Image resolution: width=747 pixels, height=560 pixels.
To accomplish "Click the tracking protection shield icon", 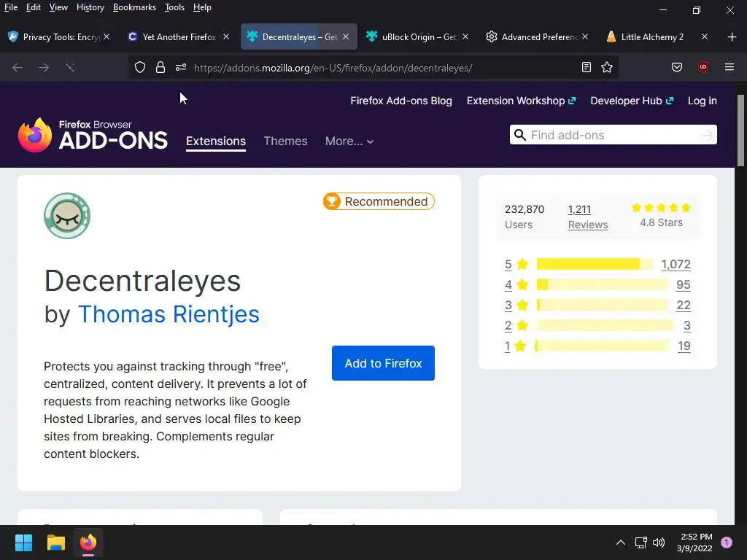I will pos(139,68).
